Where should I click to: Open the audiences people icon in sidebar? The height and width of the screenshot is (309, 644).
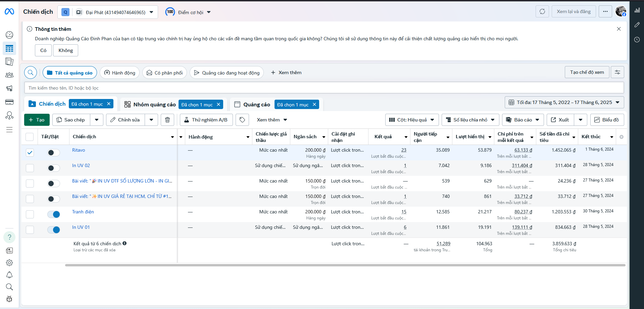click(9, 75)
